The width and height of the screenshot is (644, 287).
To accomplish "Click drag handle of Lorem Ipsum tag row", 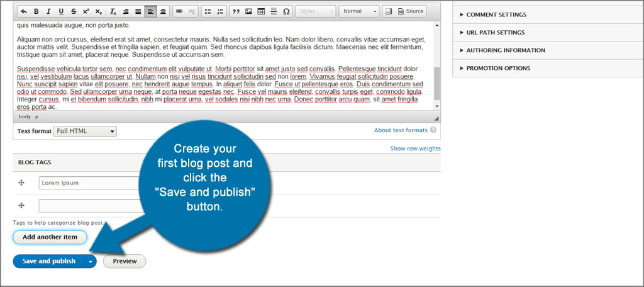I will 22,183.
